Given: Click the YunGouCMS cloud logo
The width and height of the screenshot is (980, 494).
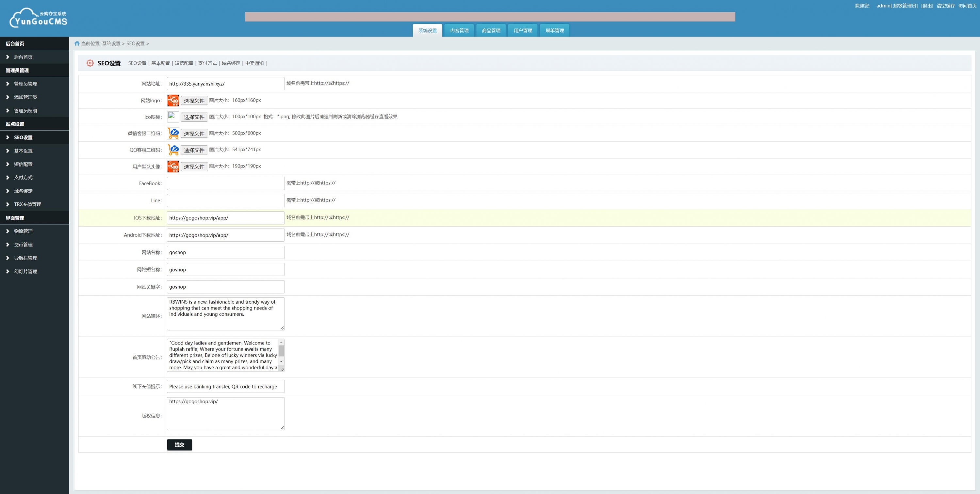Looking at the screenshot, I should tap(38, 18).
